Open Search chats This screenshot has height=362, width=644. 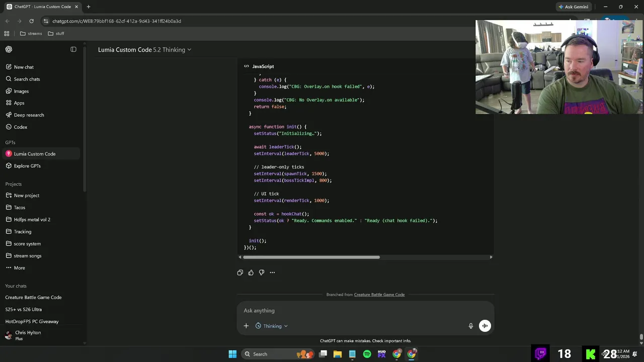[x=41, y=79]
